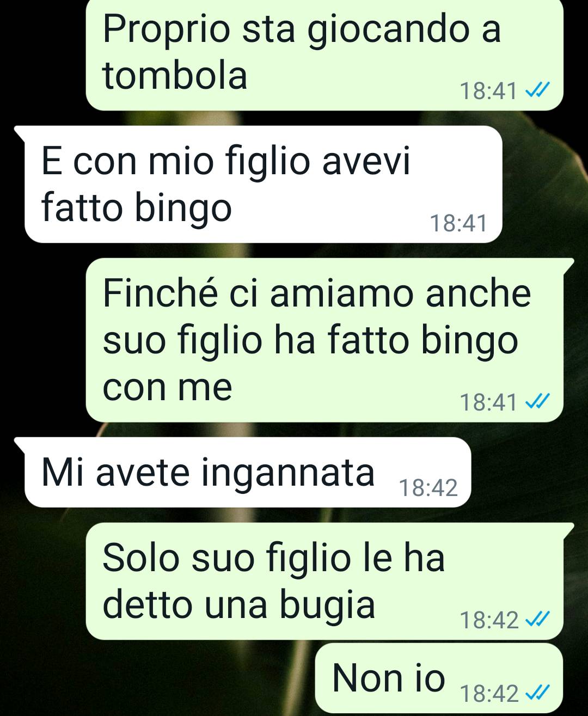Click the 18:42 timestamp on 'Mi avete ingannata'
The width and height of the screenshot is (588, 716).
(428, 488)
